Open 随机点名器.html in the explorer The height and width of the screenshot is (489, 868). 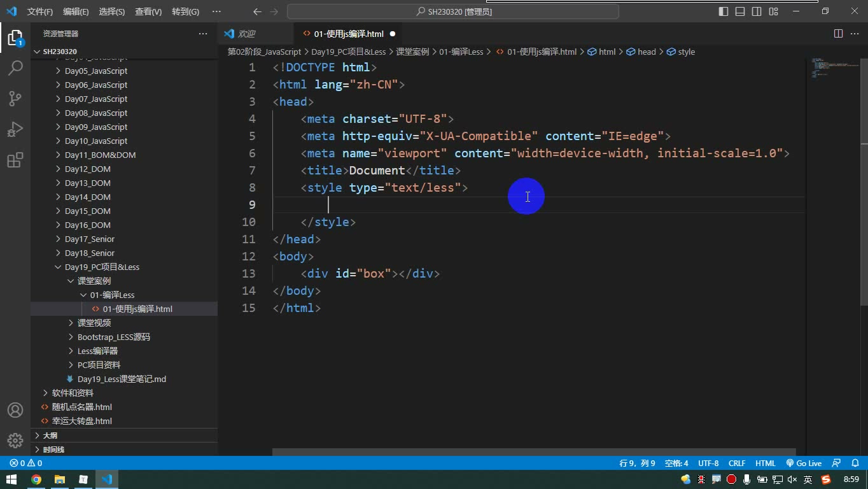124,407
